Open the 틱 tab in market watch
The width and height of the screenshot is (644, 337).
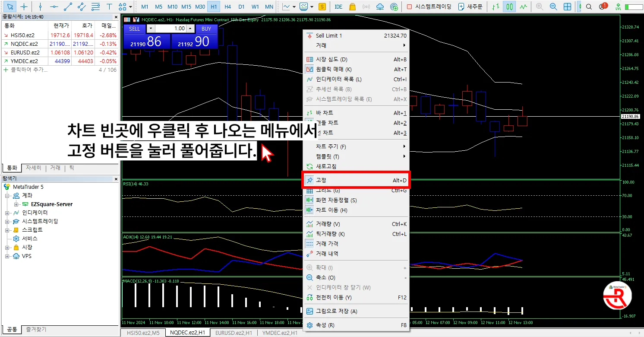[x=72, y=168]
